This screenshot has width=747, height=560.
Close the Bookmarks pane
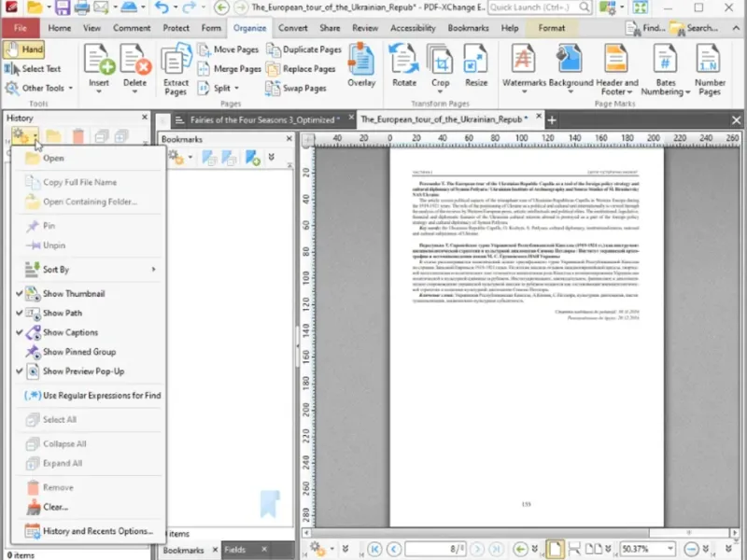(289, 138)
